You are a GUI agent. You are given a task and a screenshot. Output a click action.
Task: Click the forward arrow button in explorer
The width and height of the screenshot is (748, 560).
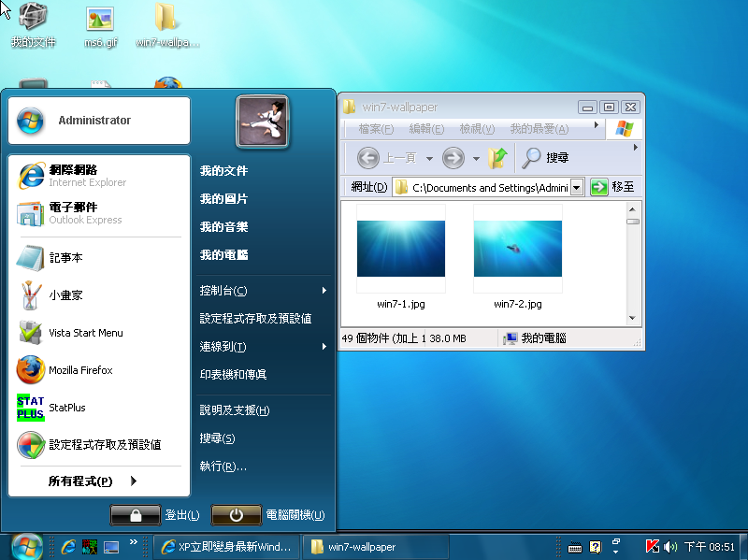(x=453, y=158)
